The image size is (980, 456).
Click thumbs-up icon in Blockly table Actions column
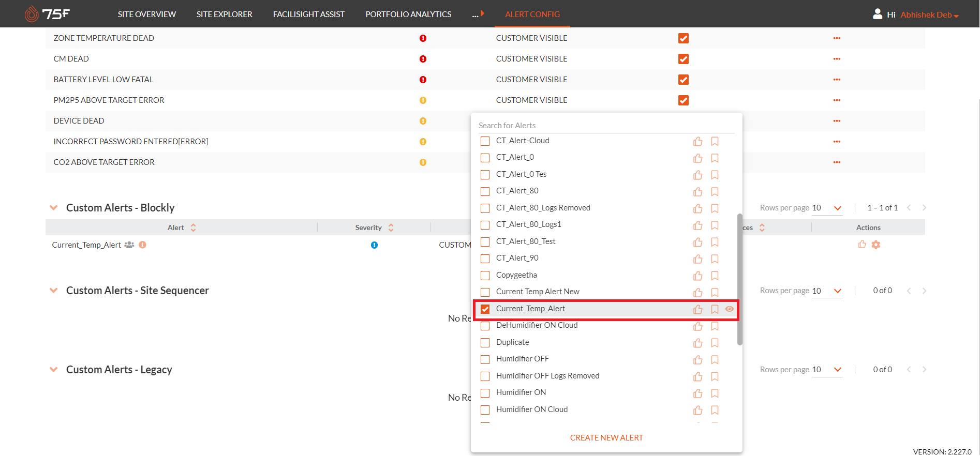pyautogui.click(x=862, y=245)
